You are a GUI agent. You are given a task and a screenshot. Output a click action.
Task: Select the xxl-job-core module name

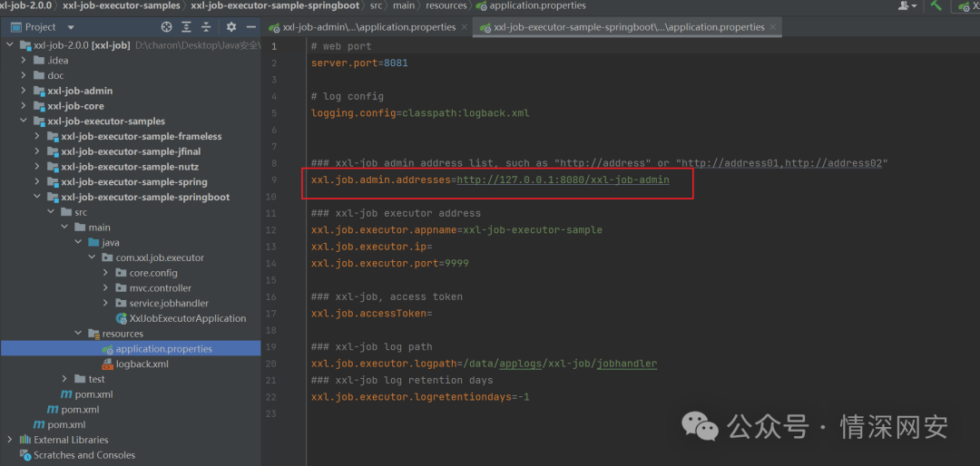click(x=75, y=106)
